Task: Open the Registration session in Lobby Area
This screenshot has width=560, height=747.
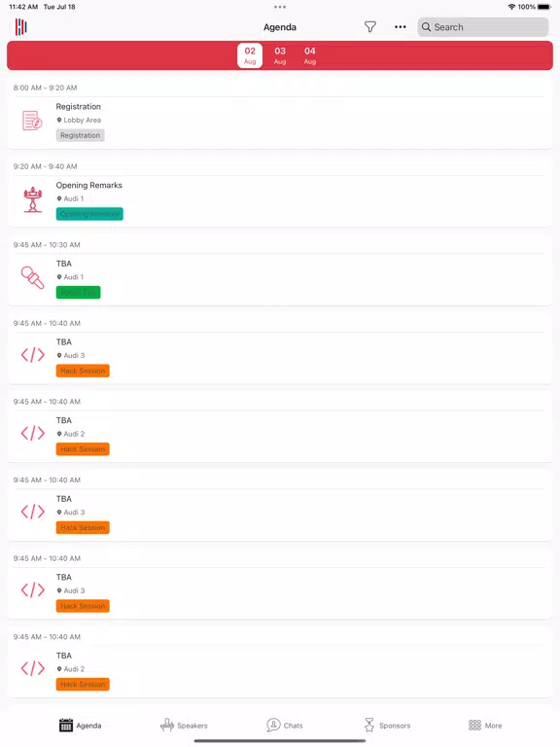Action: (x=280, y=117)
